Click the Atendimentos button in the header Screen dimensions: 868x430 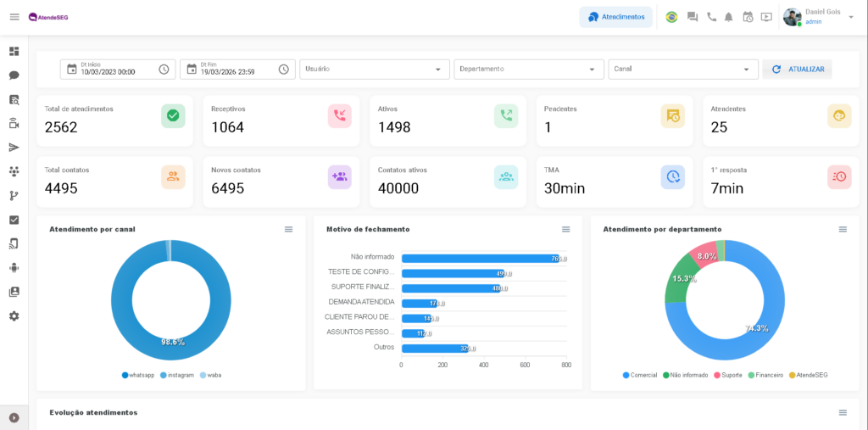[616, 17]
